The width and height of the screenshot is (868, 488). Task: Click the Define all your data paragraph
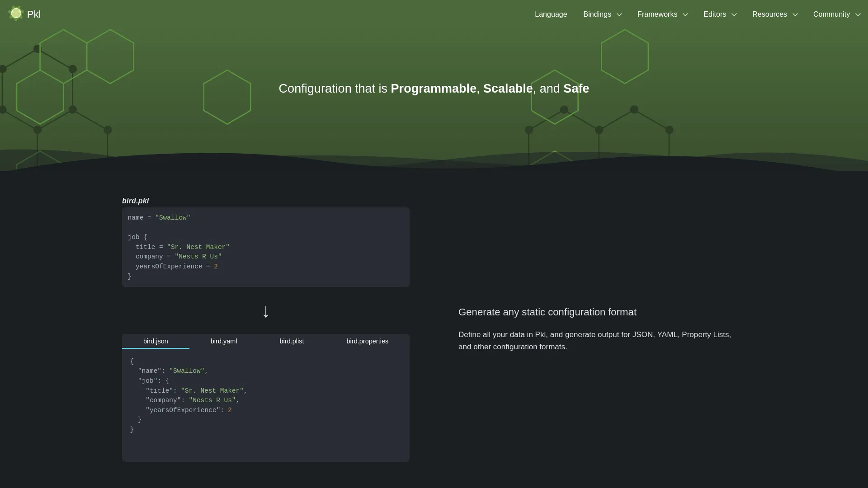[x=594, y=341]
